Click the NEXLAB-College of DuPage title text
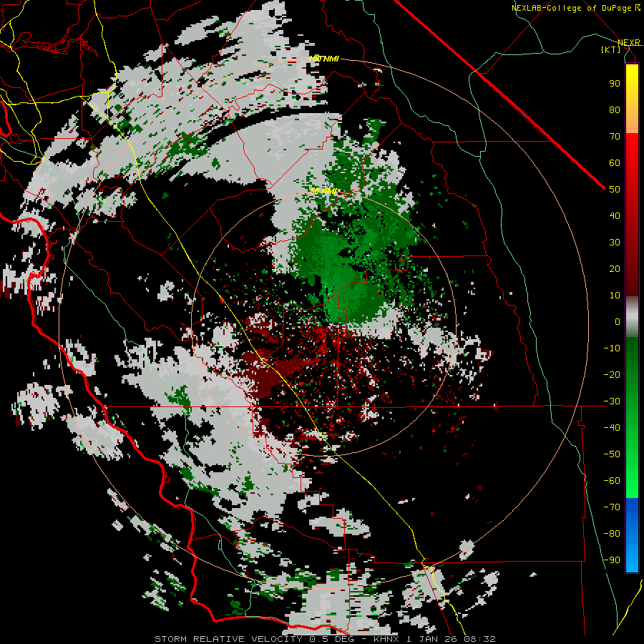Image resolution: width=644 pixels, height=644 pixels. 571,8
